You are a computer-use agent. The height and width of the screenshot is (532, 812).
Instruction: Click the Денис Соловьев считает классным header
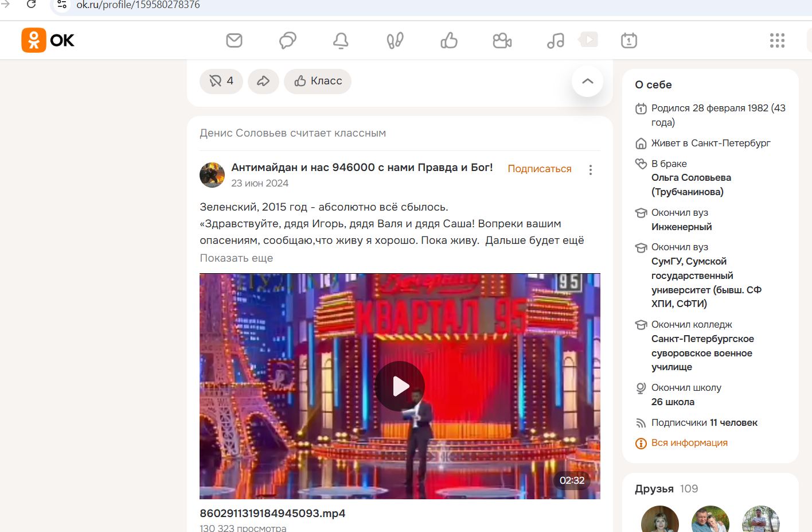pos(292,133)
